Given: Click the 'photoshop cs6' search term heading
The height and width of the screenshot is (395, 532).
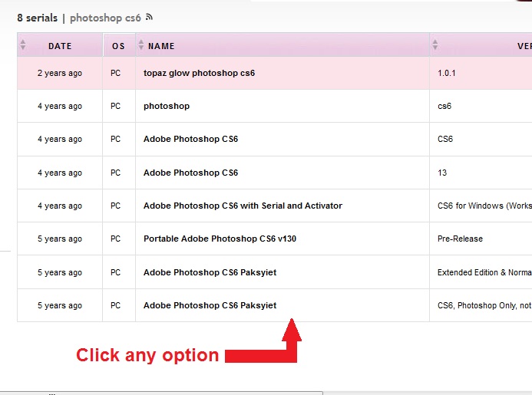Looking at the screenshot, I should click(106, 18).
